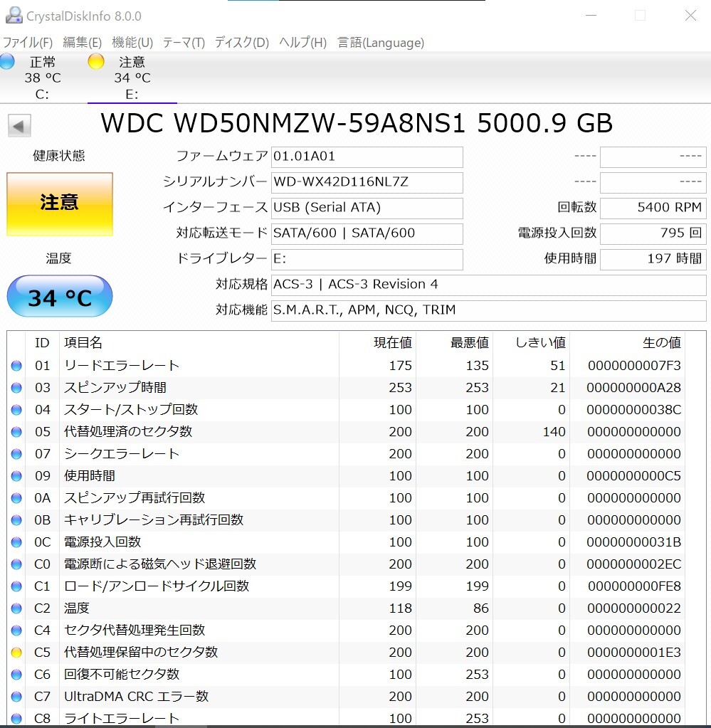The image size is (711, 728).
Task: Click yellow warning dot for 代替処理保留中のセクタ数
Action: pos(16,653)
